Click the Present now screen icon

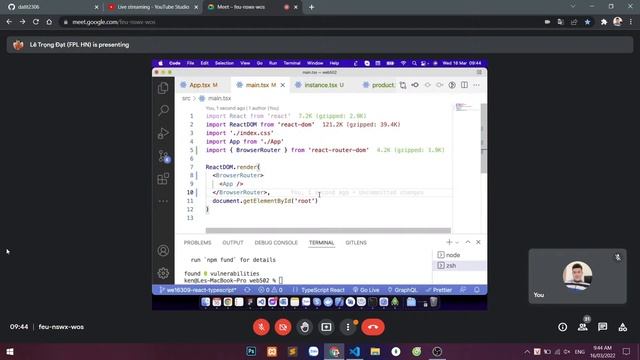pyautogui.click(x=326, y=327)
